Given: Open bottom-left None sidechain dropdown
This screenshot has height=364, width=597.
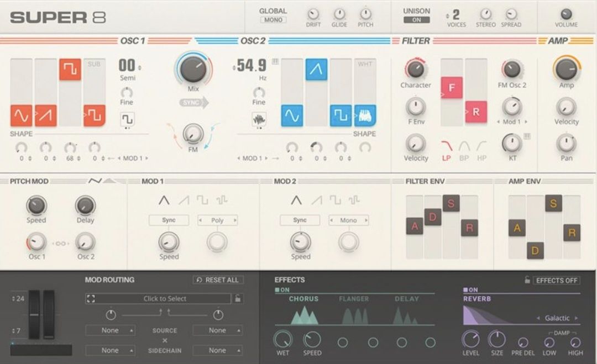Looking at the screenshot, I should pyautogui.click(x=110, y=350).
